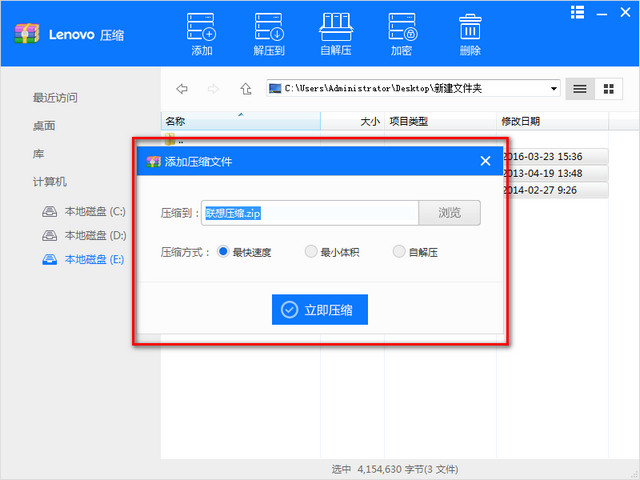Switch to grid thumbnail view icon
Viewport: 640px width, 480px height.
tap(609, 89)
